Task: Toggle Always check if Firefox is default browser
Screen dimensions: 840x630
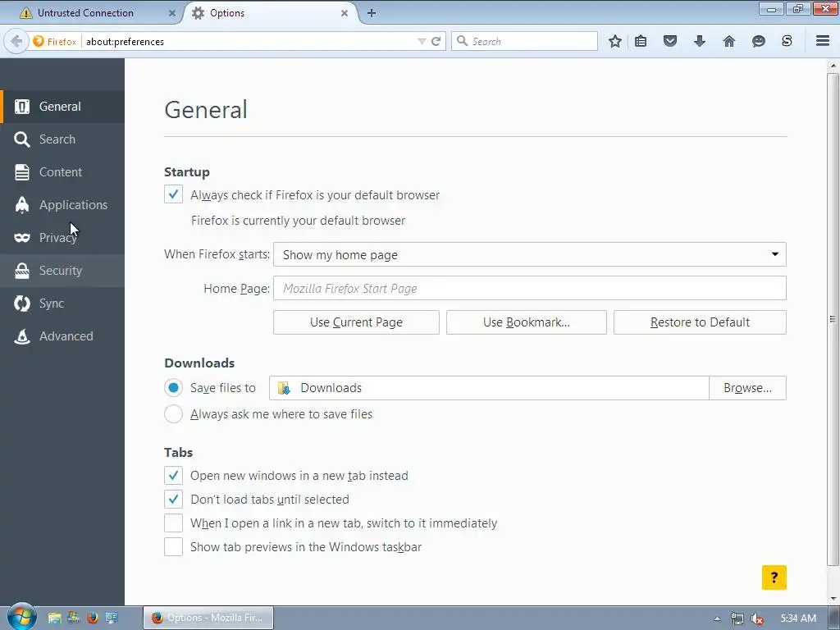Action: pyautogui.click(x=173, y=194)
